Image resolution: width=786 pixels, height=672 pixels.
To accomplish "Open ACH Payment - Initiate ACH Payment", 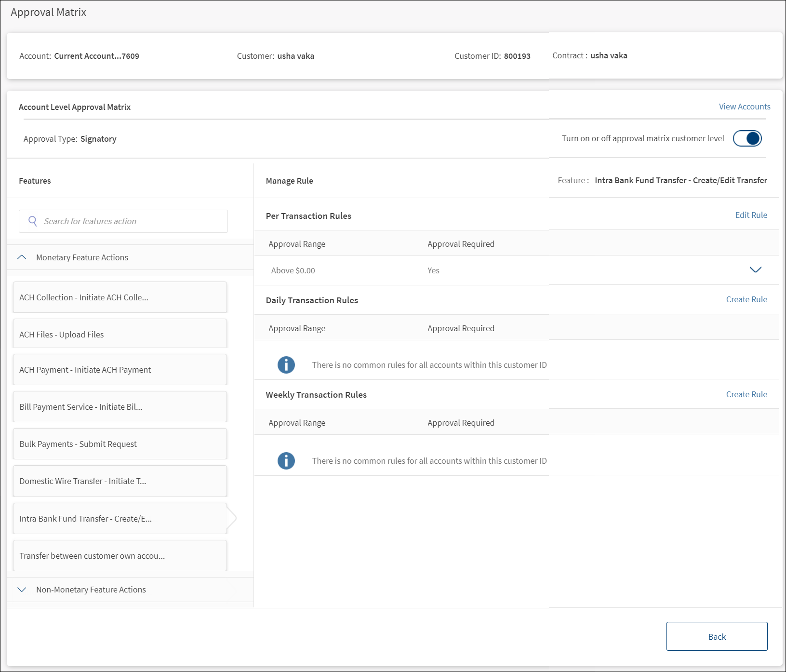I will click(x=120, y=370).
